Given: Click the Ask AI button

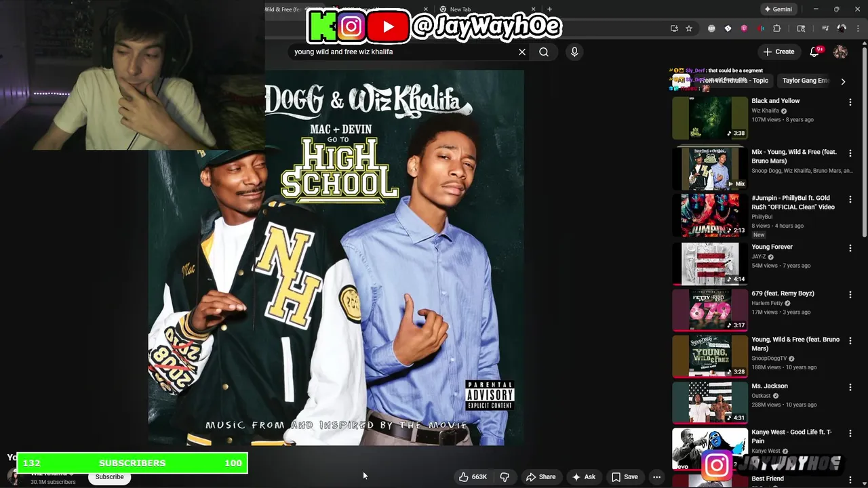Looking at the screenshot, I should click(583, 477).
